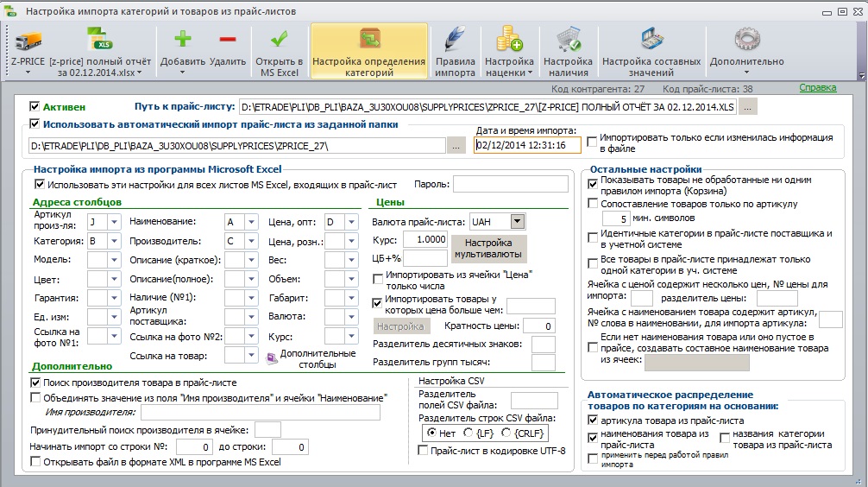The width and height of the screenshot is (868, 487).
Task: Enable названия категории товара из прайс-листа
Action: [x=725, y=438]
